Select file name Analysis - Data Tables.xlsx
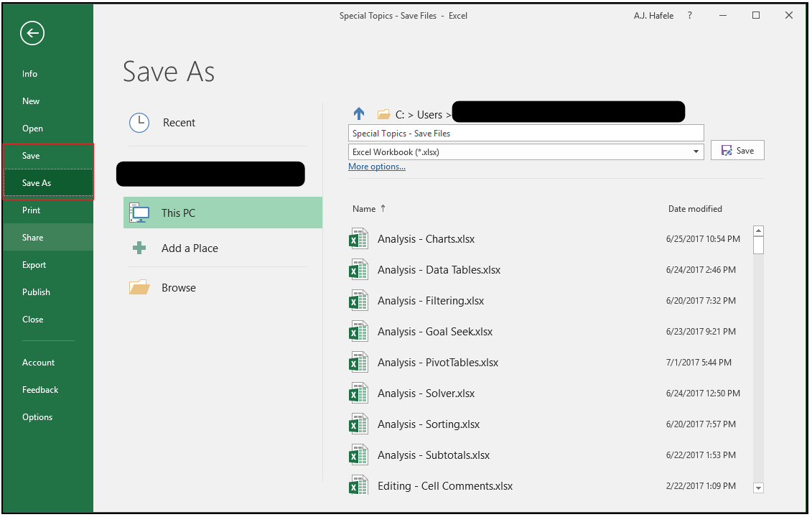812x517 pixels. [439, 270]
